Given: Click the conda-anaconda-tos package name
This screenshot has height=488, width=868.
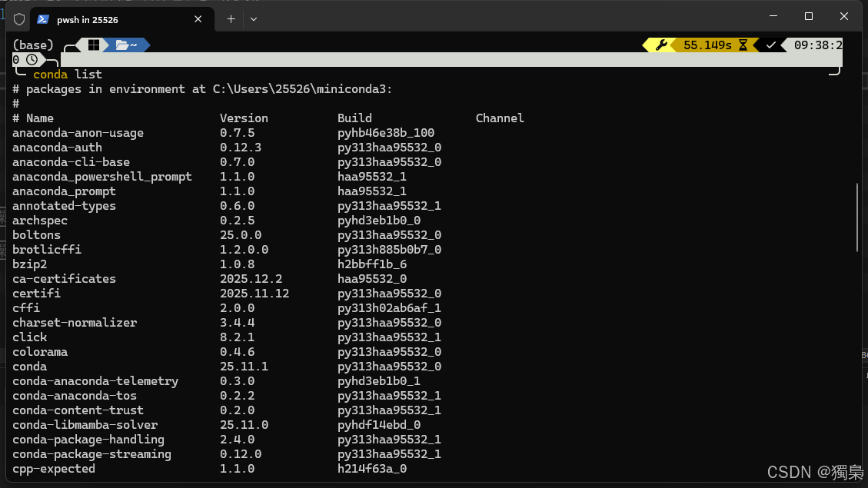Looking at the screenshot, I should [x=75, y=396].
